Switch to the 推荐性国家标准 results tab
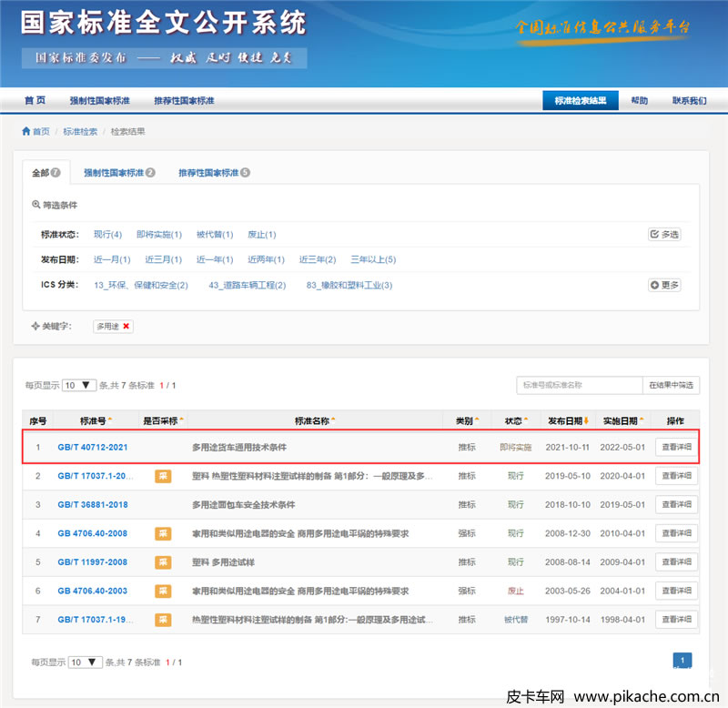The image size is (728, 708). pos(214,173)
